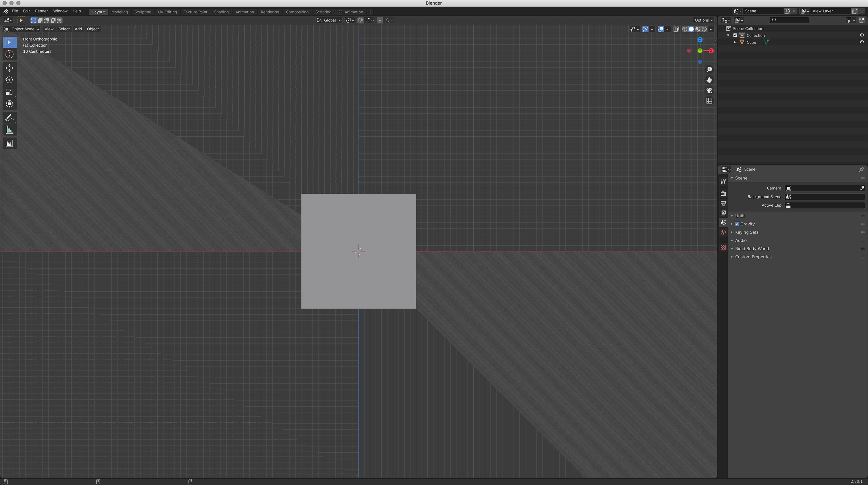Select the Measure tool
Screen dimensions: 868x485
coord(10,130)
